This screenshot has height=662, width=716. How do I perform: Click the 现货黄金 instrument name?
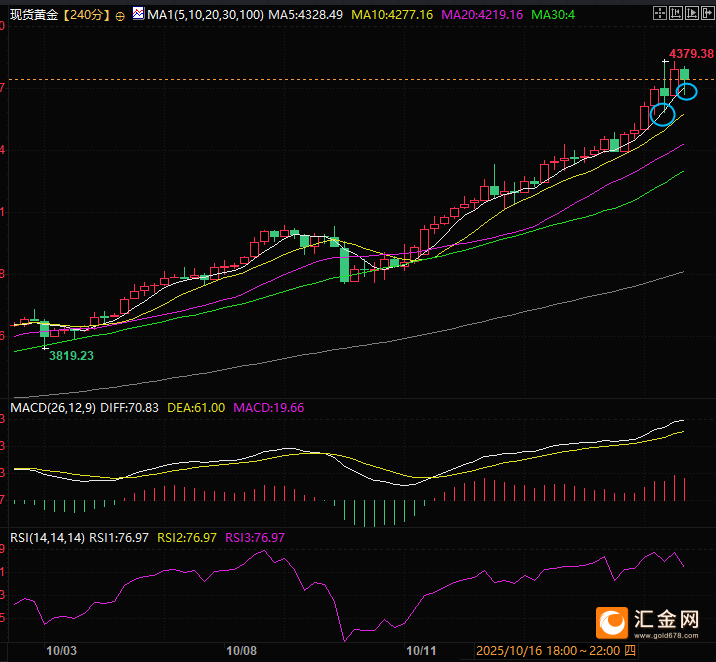pyautogui.click(x=35, y=16)
